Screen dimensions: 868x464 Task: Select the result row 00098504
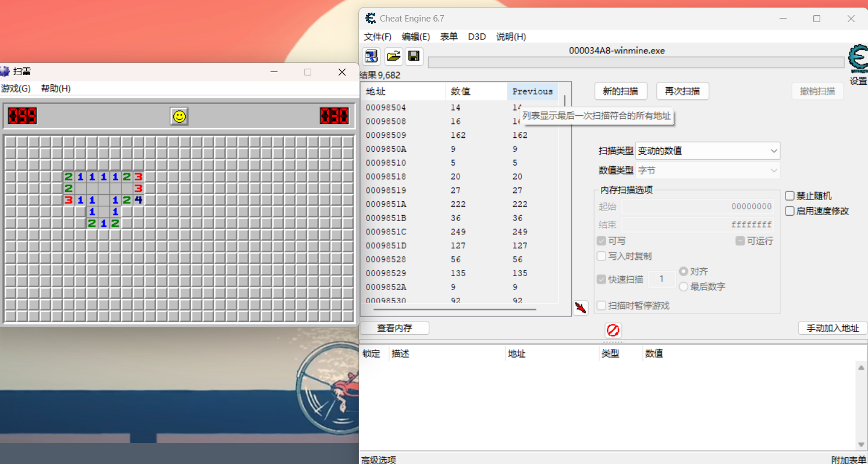tap(460, 108)
